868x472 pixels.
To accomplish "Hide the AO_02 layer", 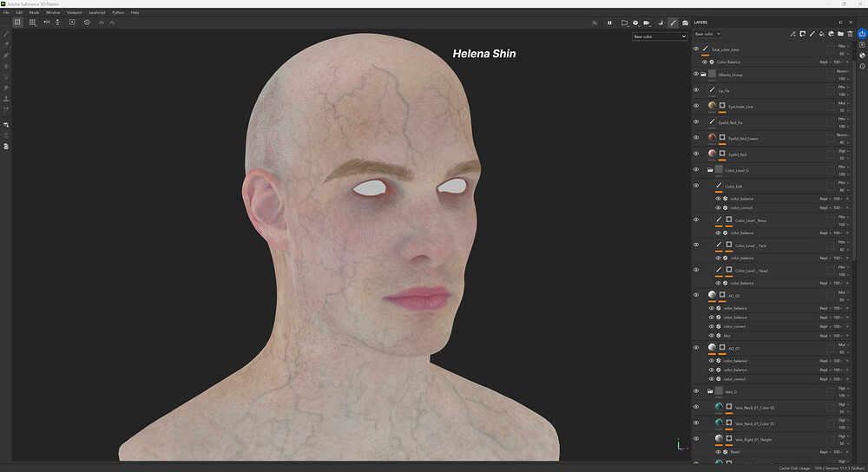I will 696,295.
